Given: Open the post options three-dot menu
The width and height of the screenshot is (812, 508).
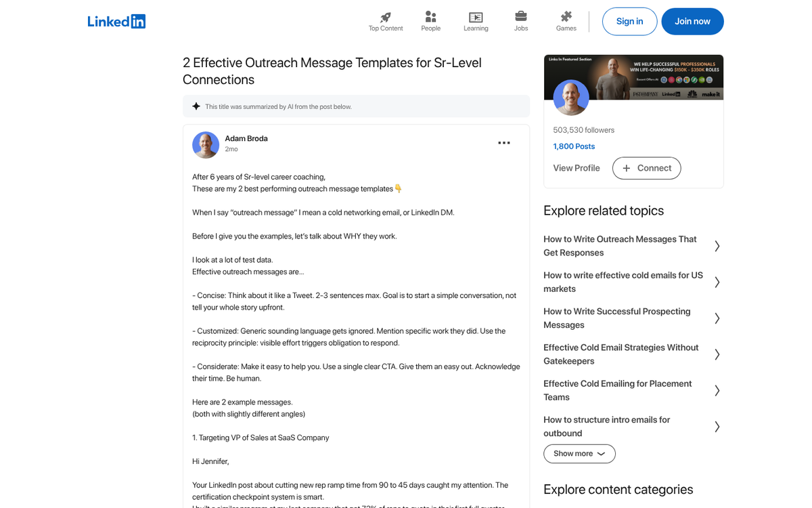Looking at the screenshot, I should tap(503, 143).
